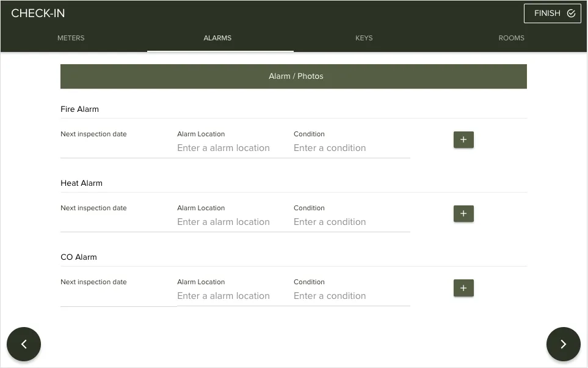Screen dimensions: 588x368
Task: Add a Heat Alarm entry with plus icon
Action: pyautogui.click(x=463, y=214)
